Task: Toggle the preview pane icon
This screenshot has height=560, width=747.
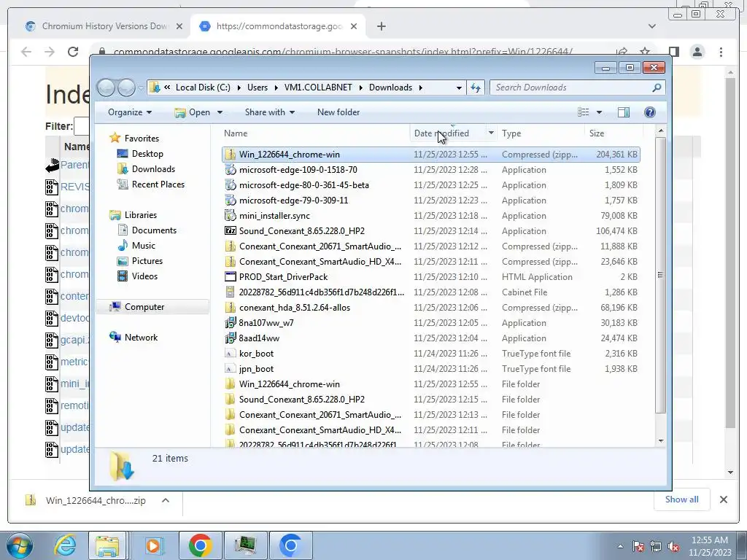Action: (623, 112)
